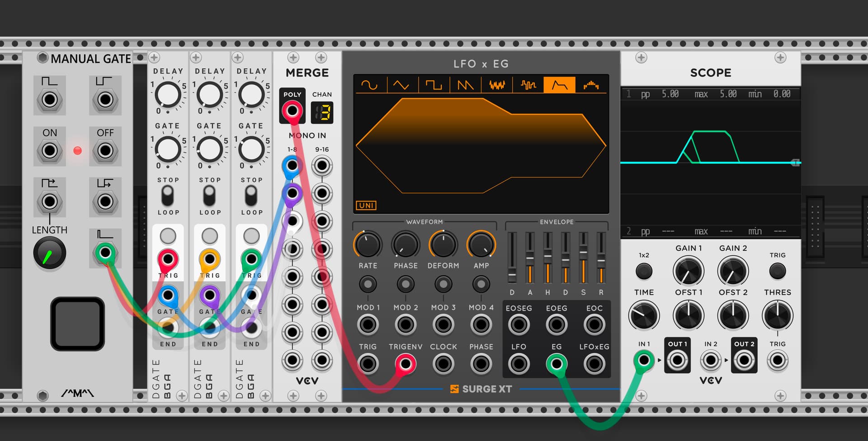Click the trigger threshold marker on Scope display
Image resolution: width=868 pixels, height=441 pixels.
pos(796,163)
